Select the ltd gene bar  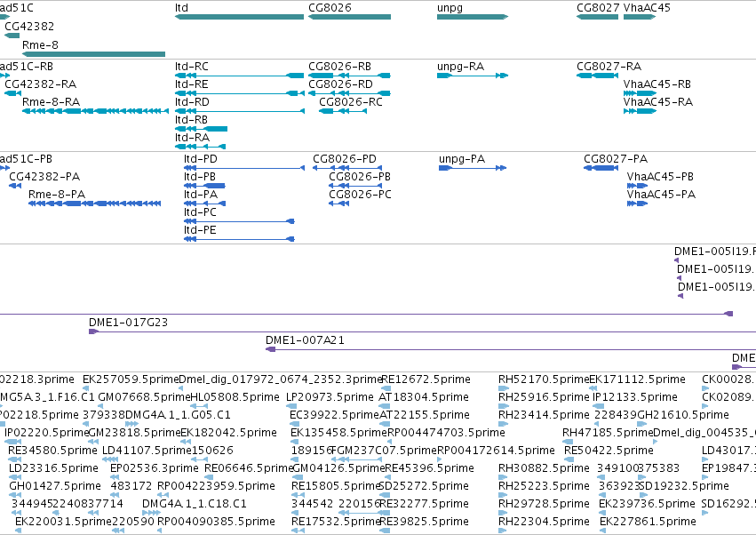click(239, 17)
